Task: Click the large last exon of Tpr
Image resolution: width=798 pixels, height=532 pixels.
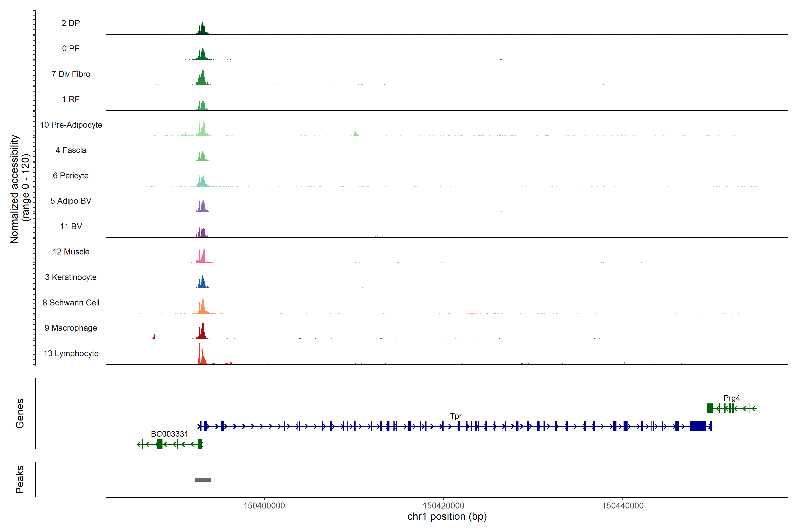Action: 698,426
